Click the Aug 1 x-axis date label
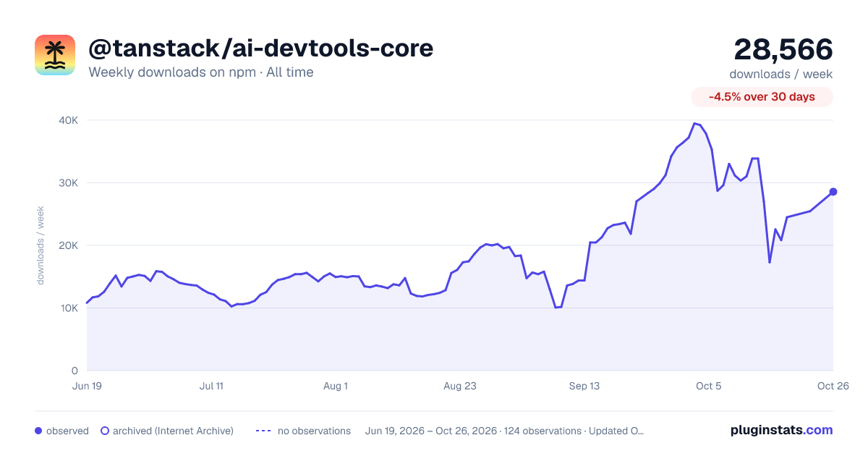The width and height of the screenshot is (868, 456). (x=336, y=386)
